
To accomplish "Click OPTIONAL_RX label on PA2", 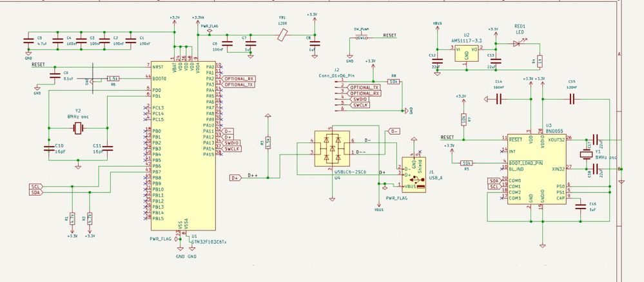I will click(x=239, y=79).
